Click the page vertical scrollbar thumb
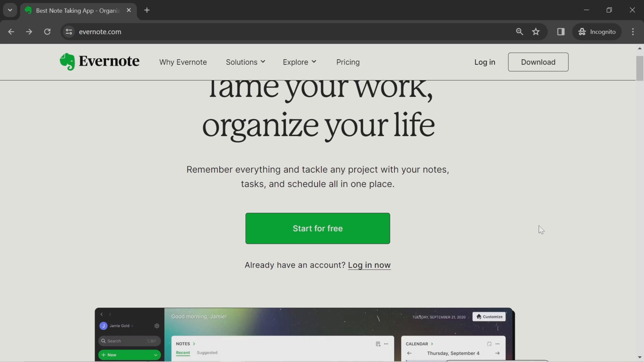This screenshot has width=644, height=362. 639,68
